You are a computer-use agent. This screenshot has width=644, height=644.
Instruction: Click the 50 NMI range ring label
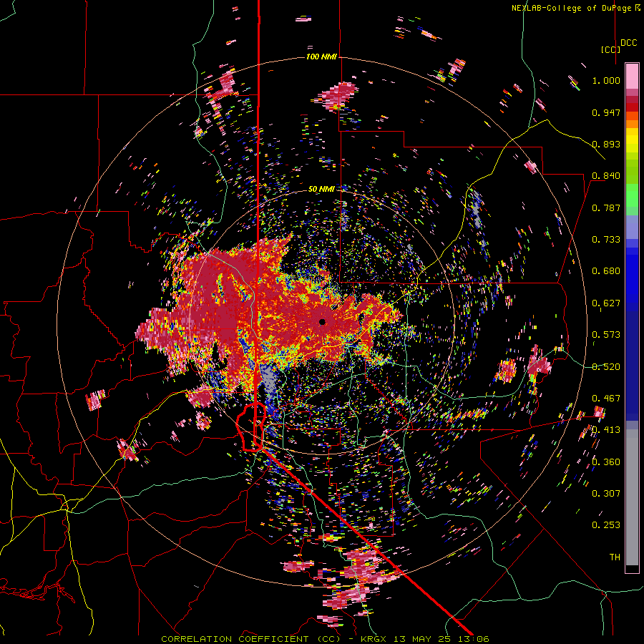[321, 189]
